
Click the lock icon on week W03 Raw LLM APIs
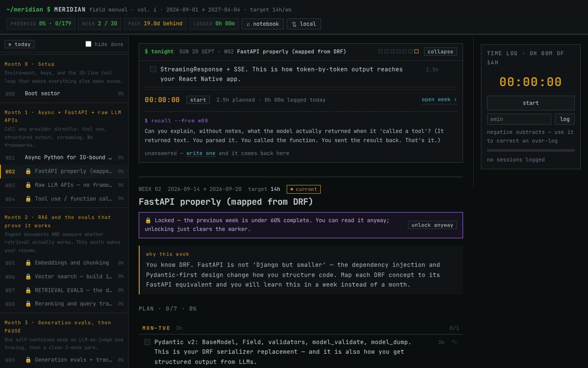[28, 185]
